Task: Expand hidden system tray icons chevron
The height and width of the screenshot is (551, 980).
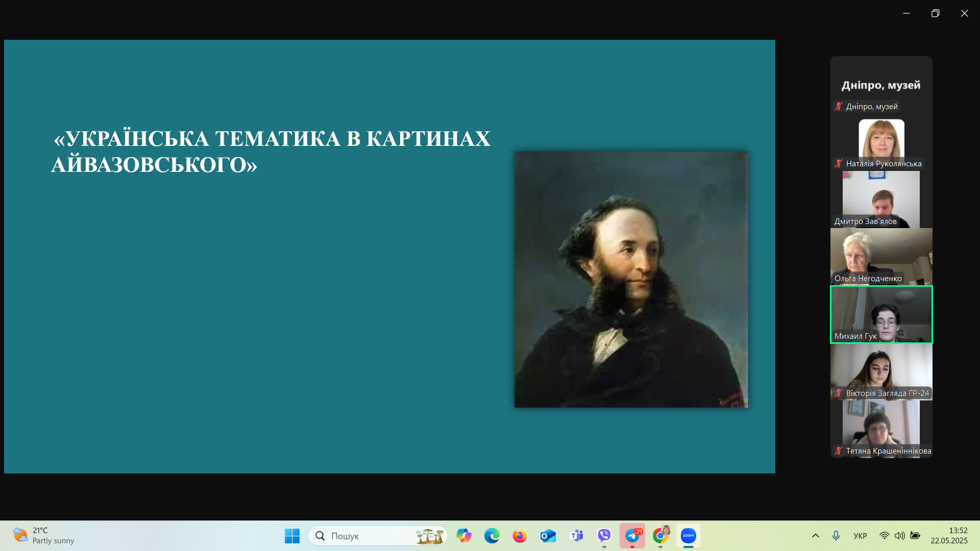Action: click(816, 536)
